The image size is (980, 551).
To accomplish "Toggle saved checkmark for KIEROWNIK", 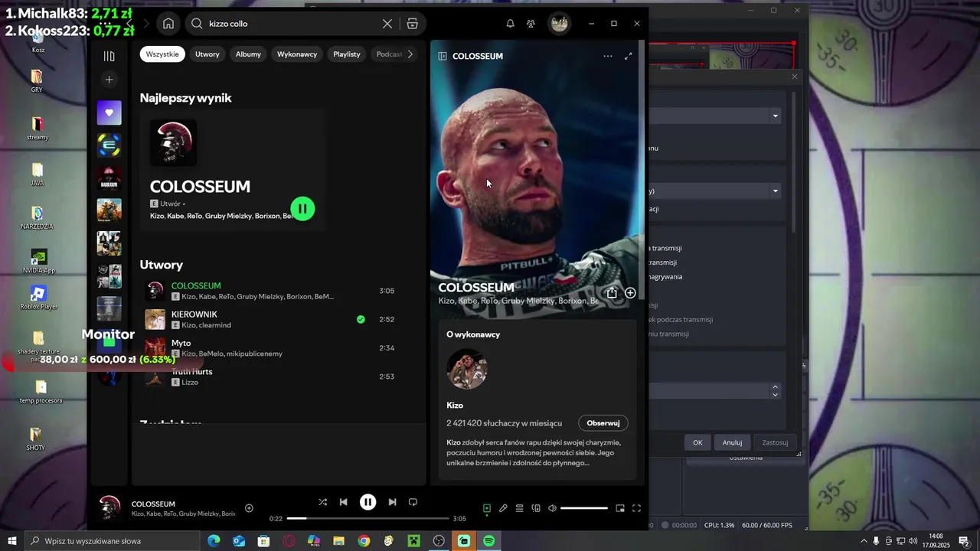I will [x=361, y=319].
